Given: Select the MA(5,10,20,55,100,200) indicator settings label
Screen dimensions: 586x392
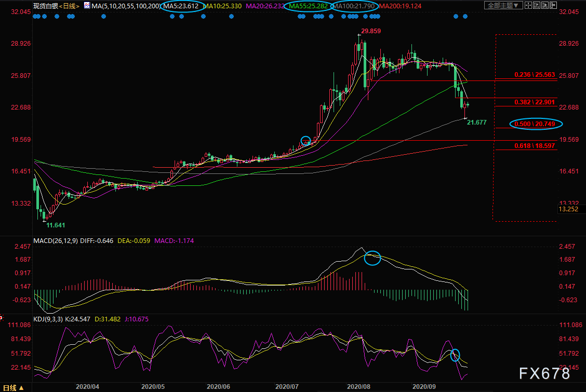Looking at the screenshot, I should click(x=123, y=6).
